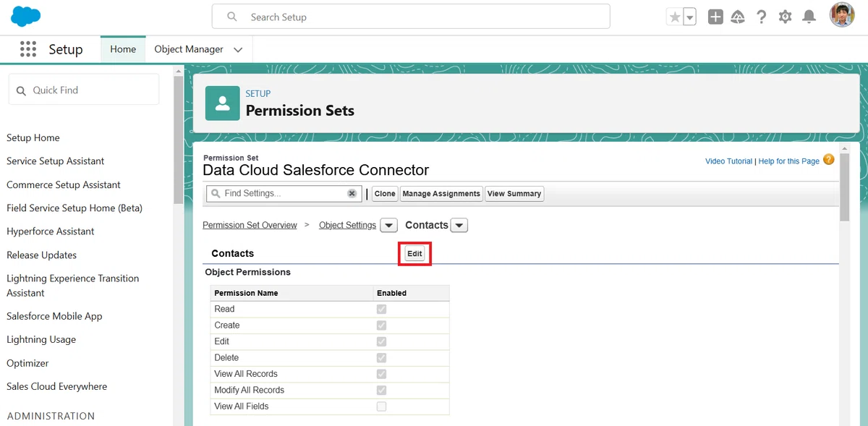Click the View Summary button

[514, 194]
